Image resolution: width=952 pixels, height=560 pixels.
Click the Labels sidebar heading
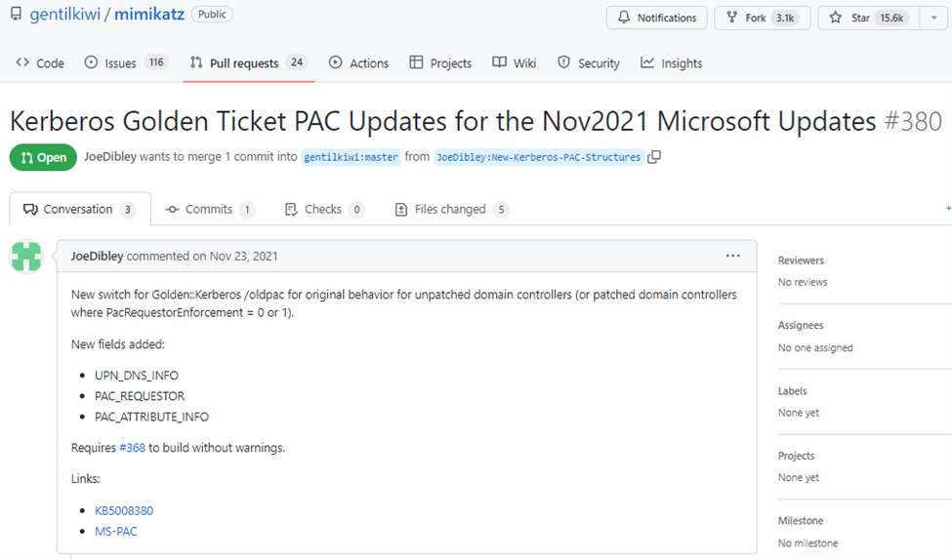[792, 390]
